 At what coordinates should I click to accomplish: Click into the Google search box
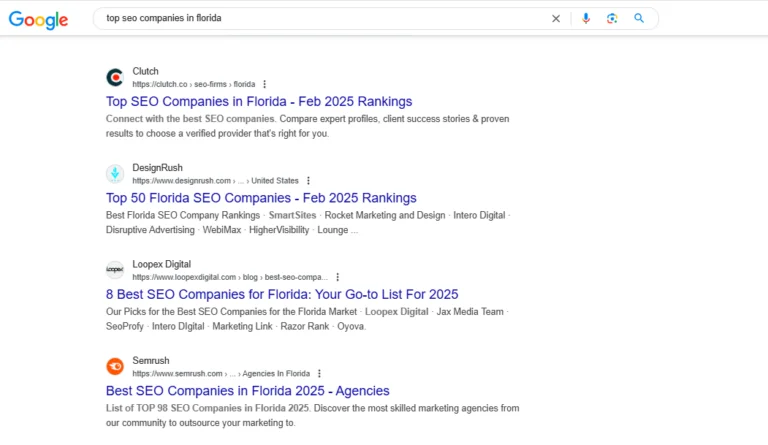tap(320, 18)
